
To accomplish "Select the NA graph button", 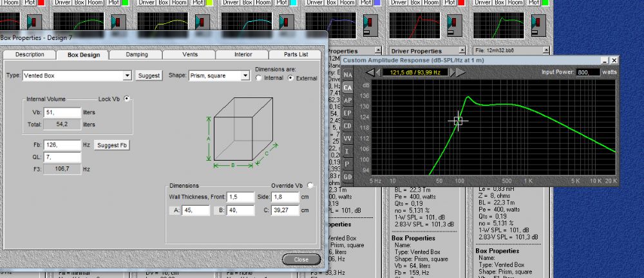I will click(x=348, y=74).
